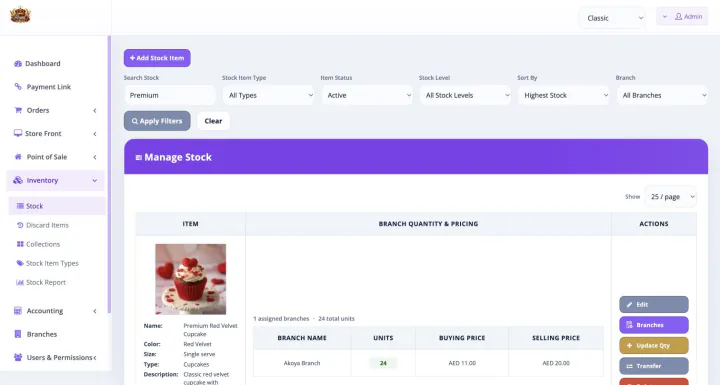Expand the Store Front menu chevron
The image size is (720, 385).
[95, 134]
